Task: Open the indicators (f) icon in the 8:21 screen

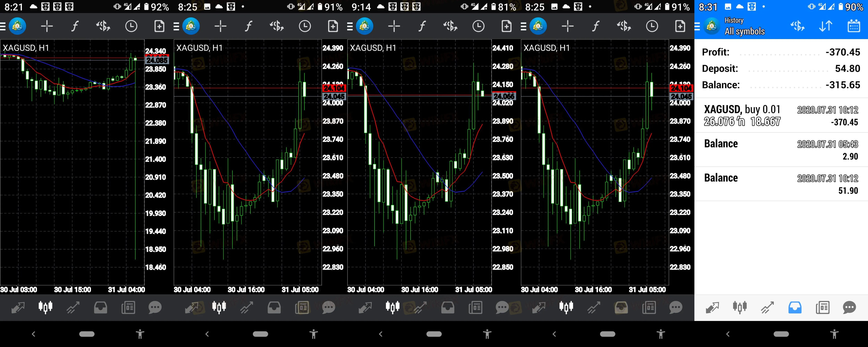Action: click(x=75, y=26)
